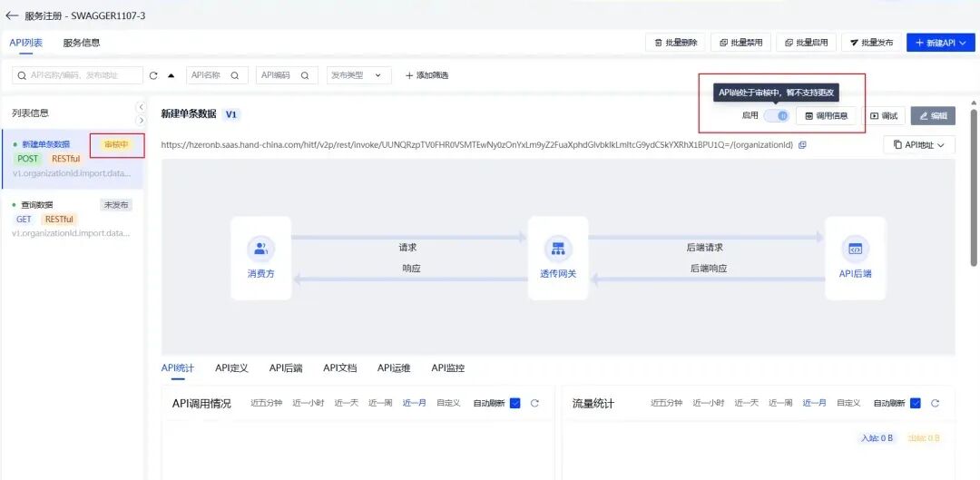Open the API地址 dropdown
Screen dimensions: 980x480
point(918,145)
